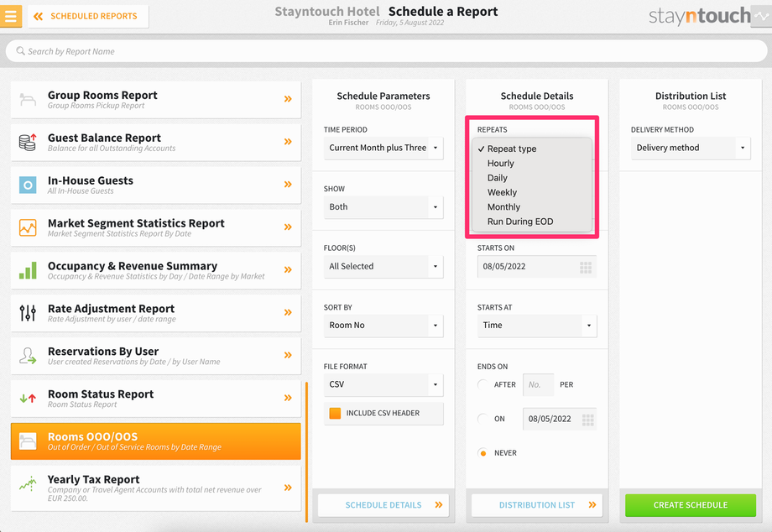Choose Weekly repeat option
The width and height of the screenshot is (772, 532).
pos(532,192)
